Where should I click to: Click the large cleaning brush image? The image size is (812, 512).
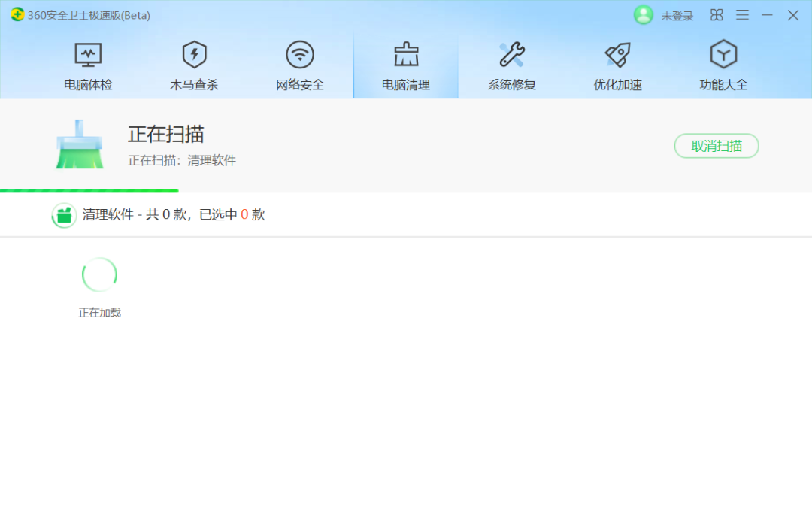(79, 144)
